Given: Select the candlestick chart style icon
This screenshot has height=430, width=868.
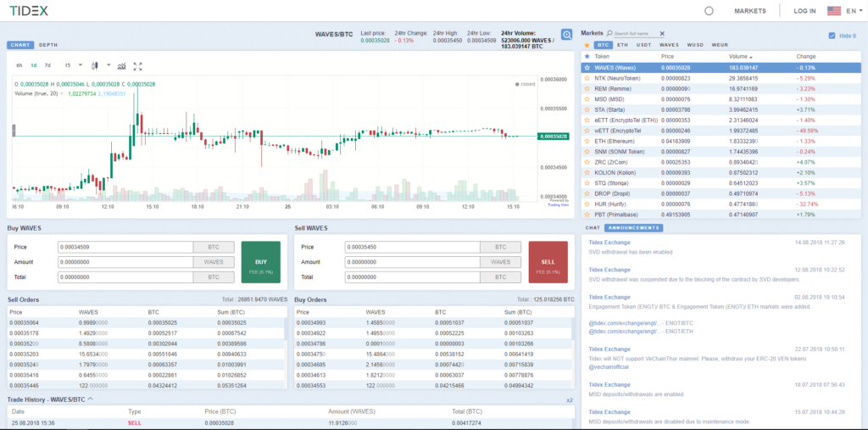Looking at the screenshot, I should coord(95,65).
